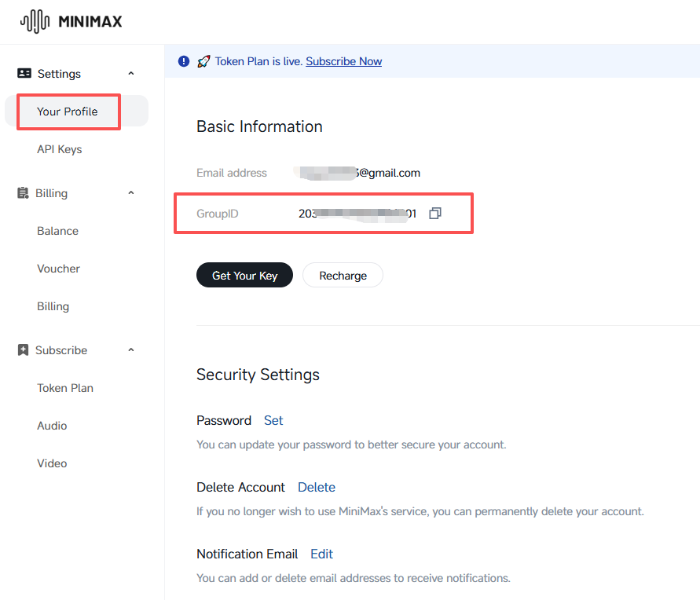Viewport: 700px width, 600px height.
Task: Click the Subscribe section label
Action: coord(61,350)
